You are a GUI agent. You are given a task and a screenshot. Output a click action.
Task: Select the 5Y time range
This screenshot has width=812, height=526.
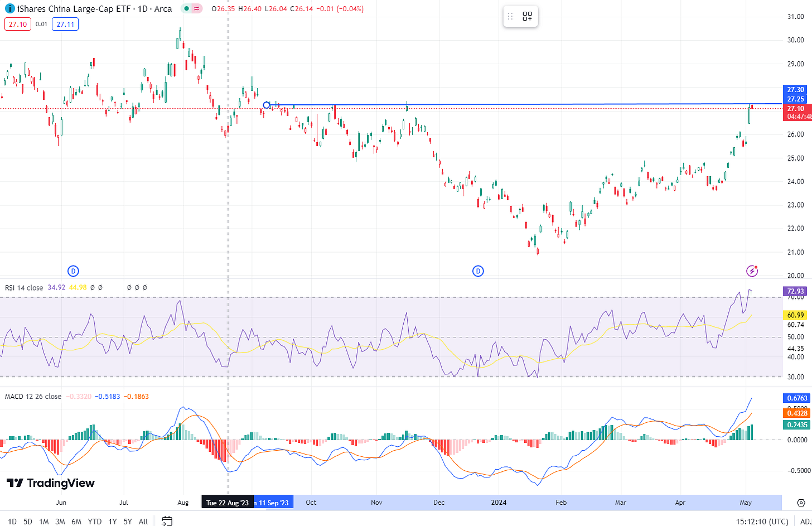[128, 522]
